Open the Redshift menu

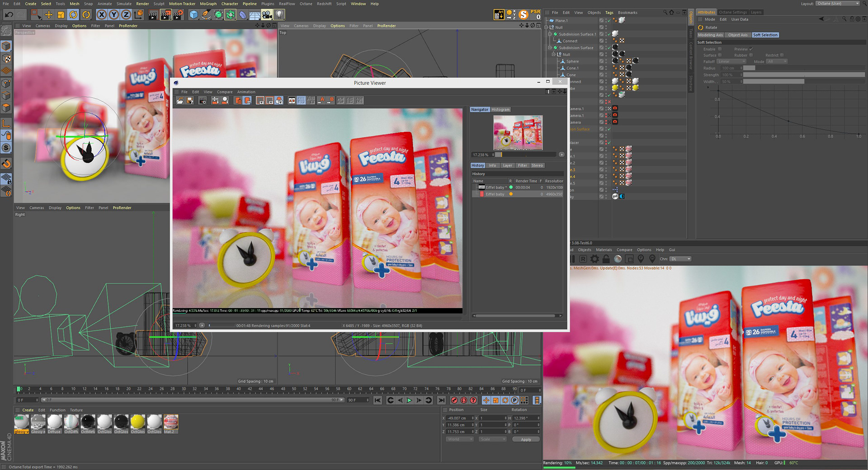coord(324,4)
